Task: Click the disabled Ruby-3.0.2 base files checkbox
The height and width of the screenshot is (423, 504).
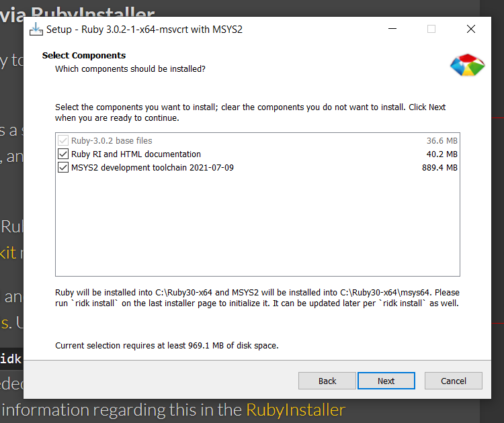Action: pos(63,141)
